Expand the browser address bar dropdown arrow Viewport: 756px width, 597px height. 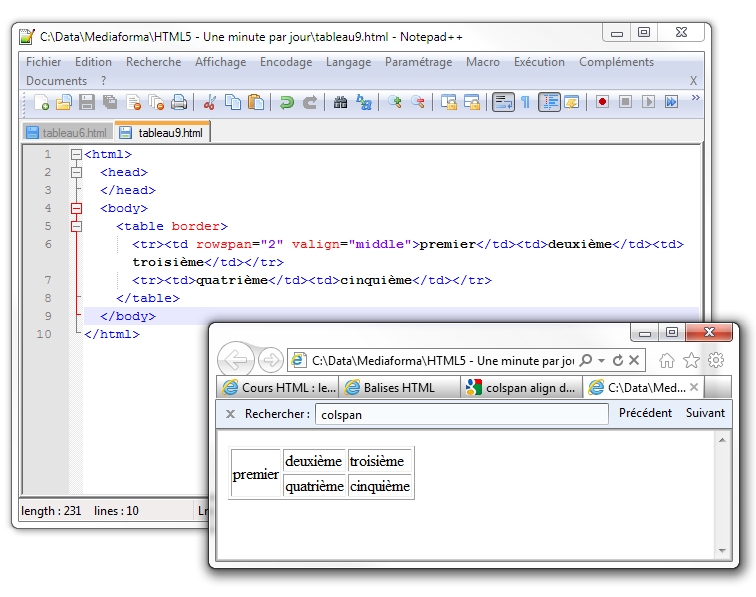(602, 360)
